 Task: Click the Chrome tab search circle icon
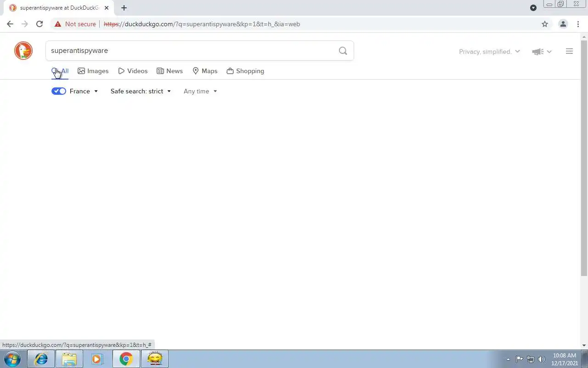(x=533, y=8)
